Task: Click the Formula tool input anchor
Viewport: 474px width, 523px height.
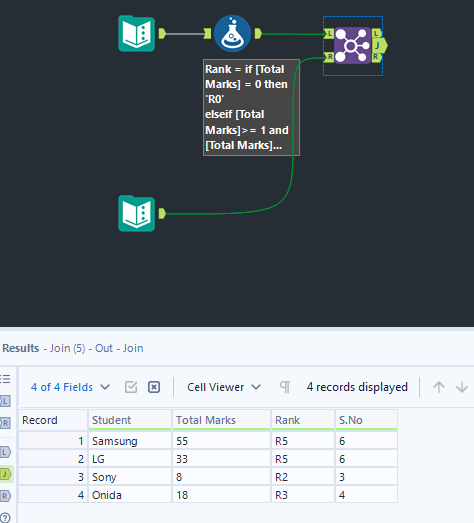Action: pyautogui.click(x=207, y=33)
